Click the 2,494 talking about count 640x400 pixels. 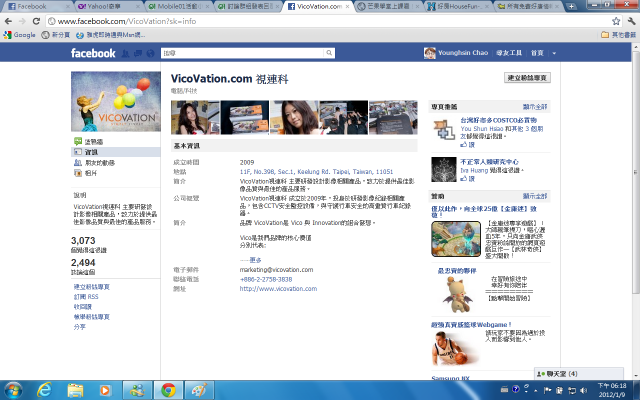coord(83,263)
